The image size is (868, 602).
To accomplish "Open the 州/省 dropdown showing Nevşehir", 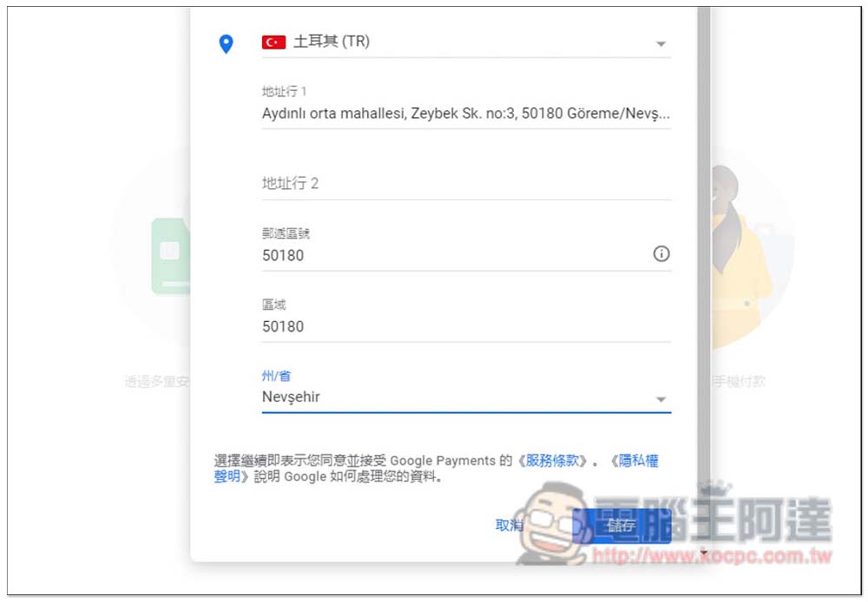I will pos(466,397).
